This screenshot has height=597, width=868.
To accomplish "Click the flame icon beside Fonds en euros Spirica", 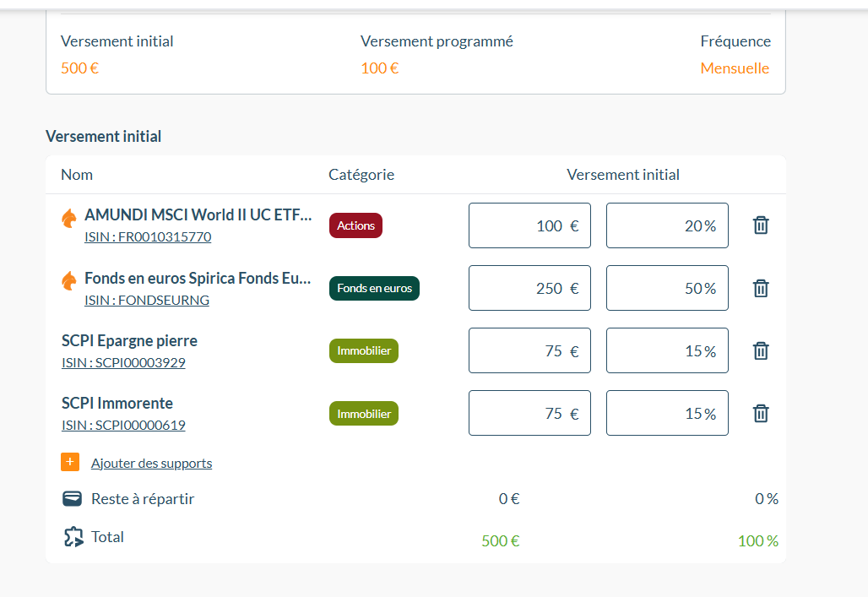I will click(69, 281).
